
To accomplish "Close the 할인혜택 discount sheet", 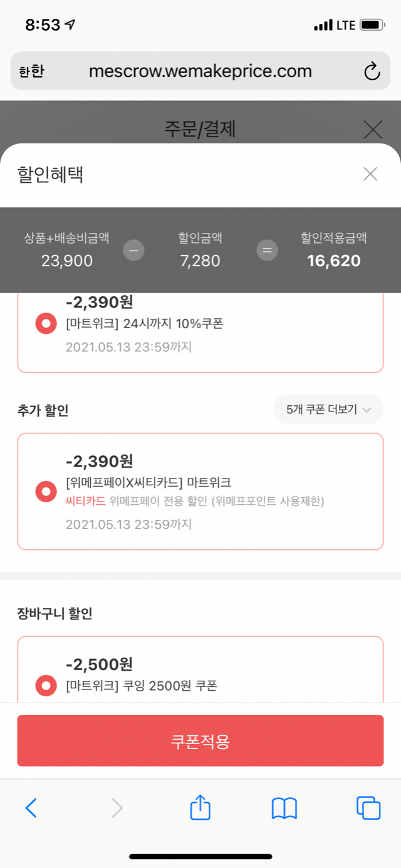I will (x=370, y=174).
